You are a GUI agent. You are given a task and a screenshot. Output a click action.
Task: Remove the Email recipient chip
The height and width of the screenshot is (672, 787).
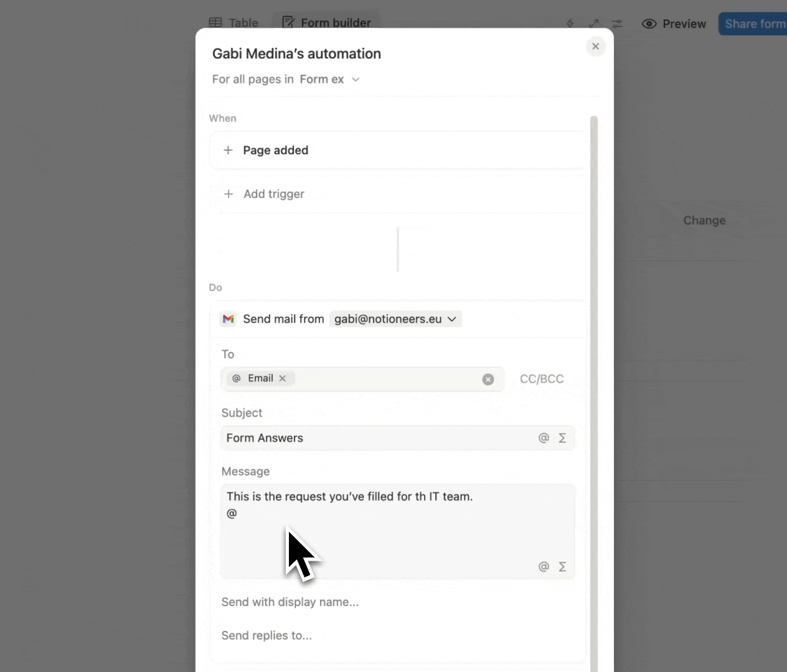283,378
